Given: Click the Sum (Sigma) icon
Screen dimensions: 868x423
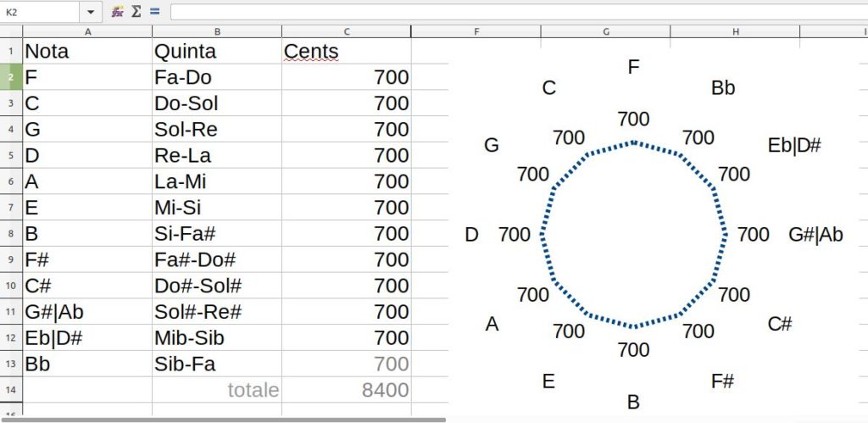Looking at the screenshot, I should point(136,12).
